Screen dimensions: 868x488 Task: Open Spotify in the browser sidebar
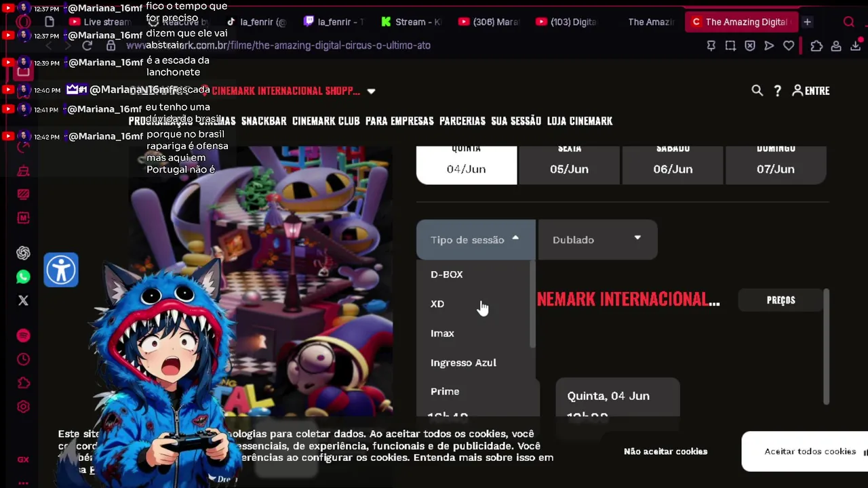click(23, 335)
